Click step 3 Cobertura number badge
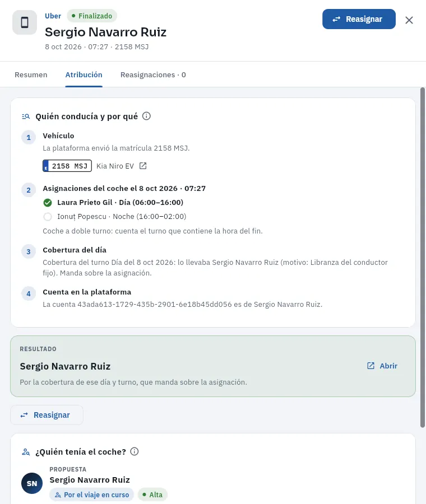Viewport: 426px width, 504px height. click(x=29, y=251)
